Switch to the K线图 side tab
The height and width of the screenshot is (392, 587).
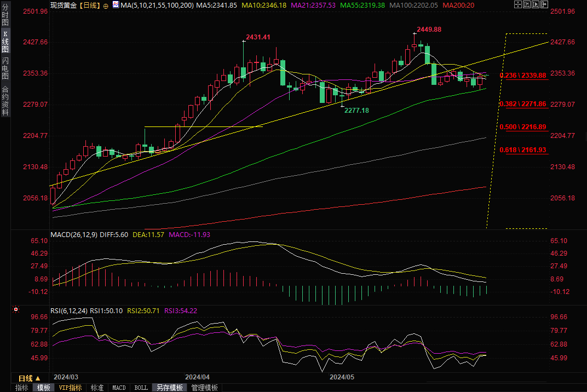(x=5, y=42)
